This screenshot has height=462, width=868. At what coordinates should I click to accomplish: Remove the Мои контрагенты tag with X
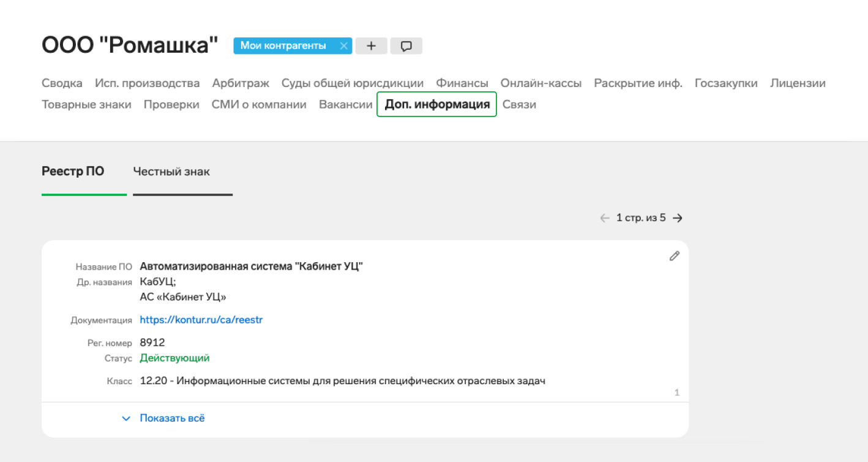click(344, 46)
